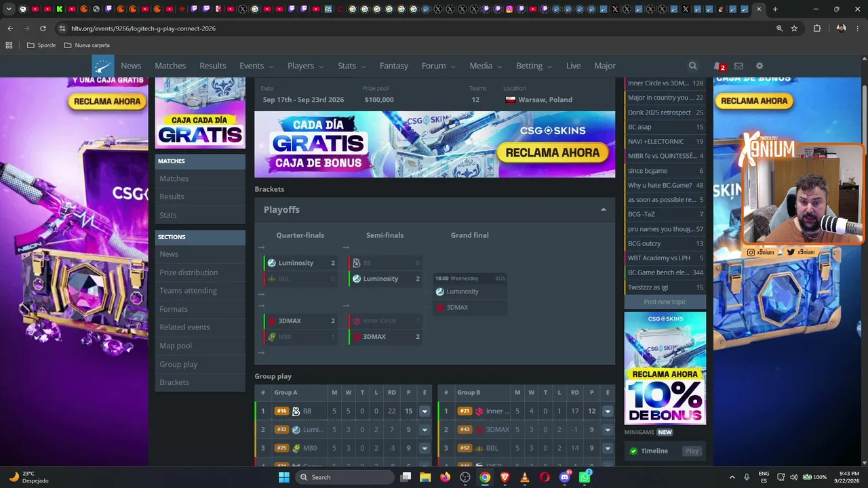Go to News in the top navigation
This screenshot has height=488, width=868.
coord(131,66)
